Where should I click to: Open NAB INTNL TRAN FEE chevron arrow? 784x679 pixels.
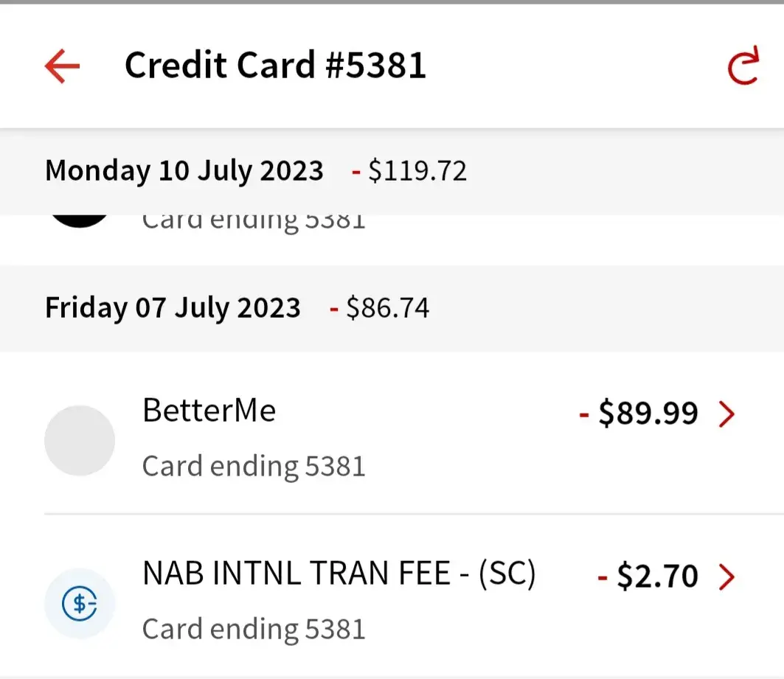pyautogui.click(x=727, y=577)
